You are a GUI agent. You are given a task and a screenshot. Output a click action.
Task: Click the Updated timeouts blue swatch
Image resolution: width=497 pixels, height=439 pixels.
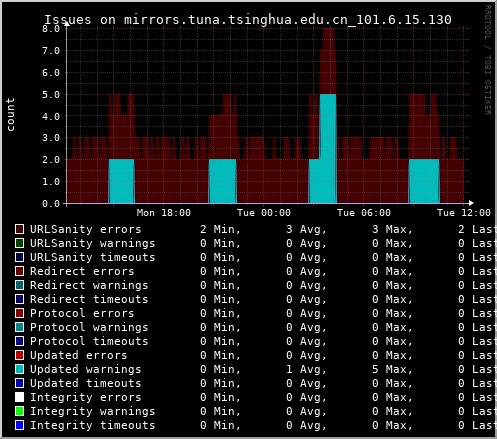point(19,383)
